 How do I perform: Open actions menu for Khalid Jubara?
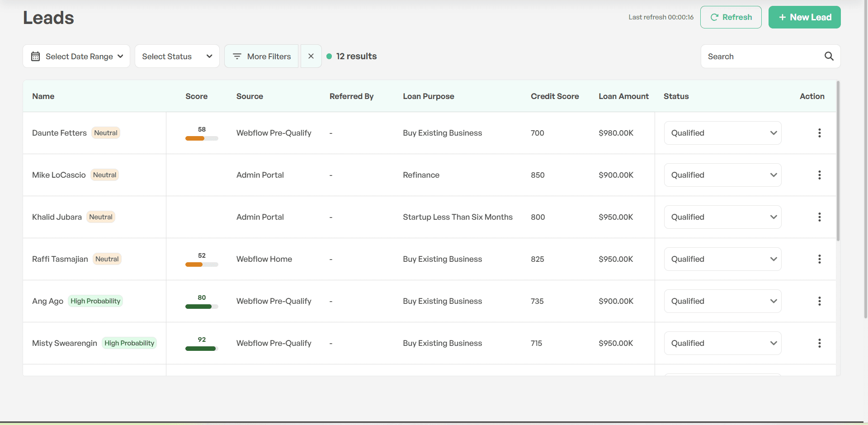(x=819, y=217)
